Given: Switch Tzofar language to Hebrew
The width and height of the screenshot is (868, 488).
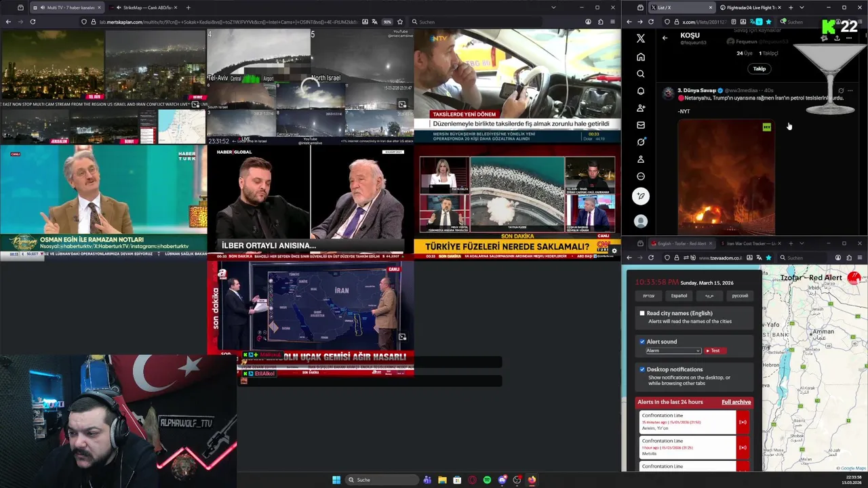Looking at the screenshot, I should click(648, 296).
